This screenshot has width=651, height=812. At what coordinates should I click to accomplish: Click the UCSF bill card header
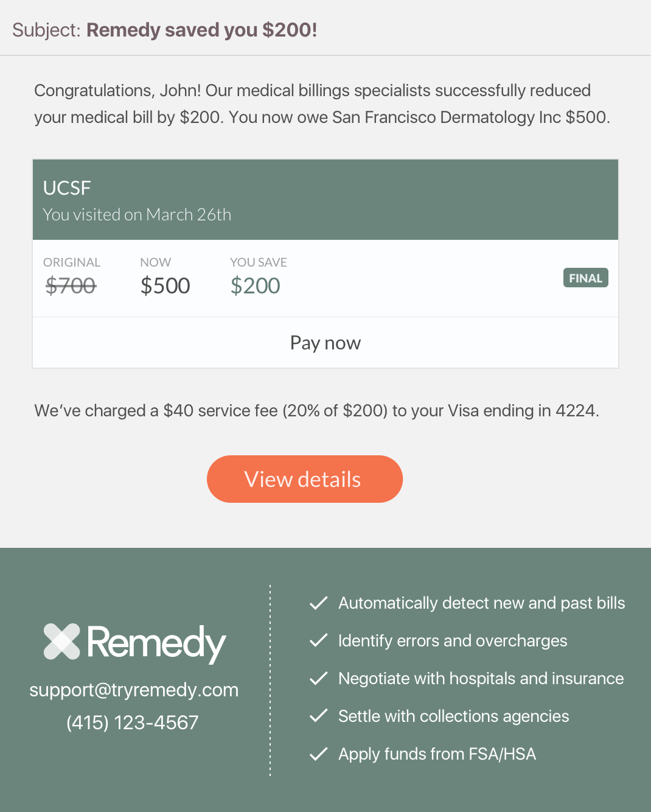tap(325, 200)
